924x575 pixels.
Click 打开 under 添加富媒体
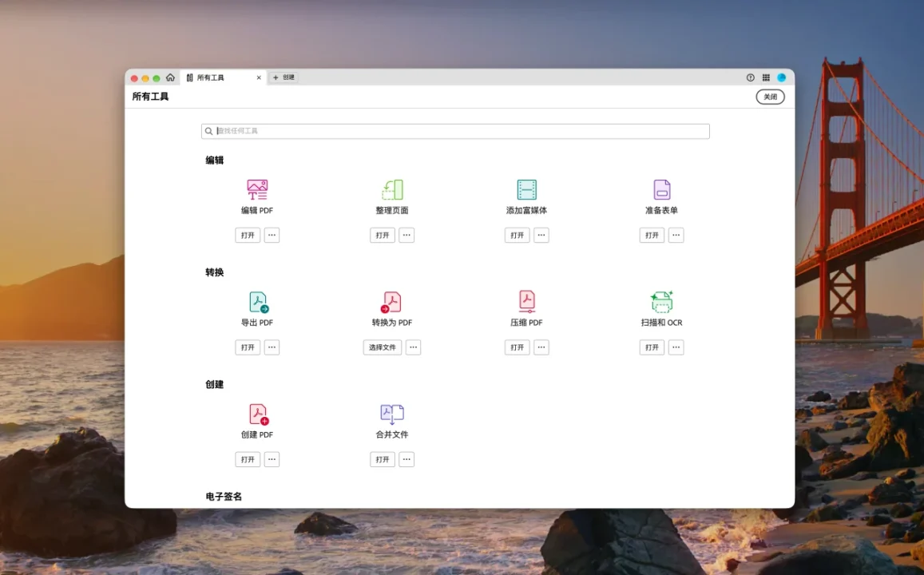tap(517, 235)
